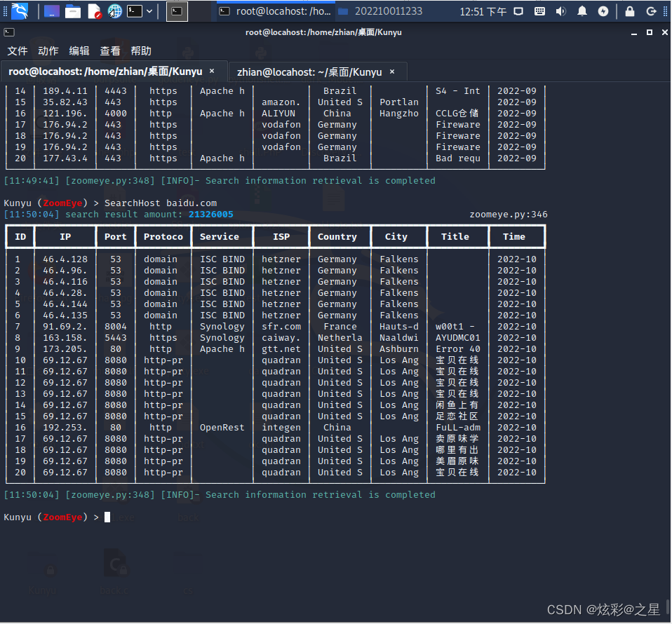
Task: Click the 12:51 clock in panel
Action: pos(483,11)
